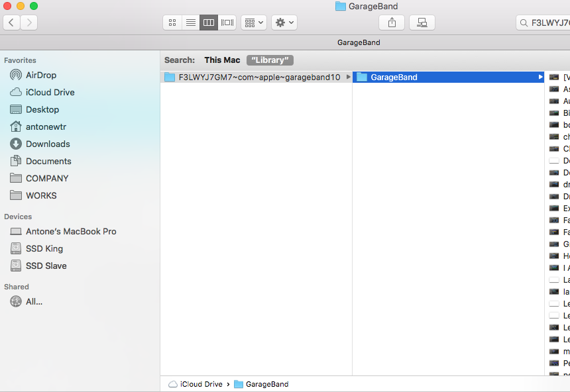Open the item arrangement dropdown
This screenshot has height=392, width=570.
(254, 23)
